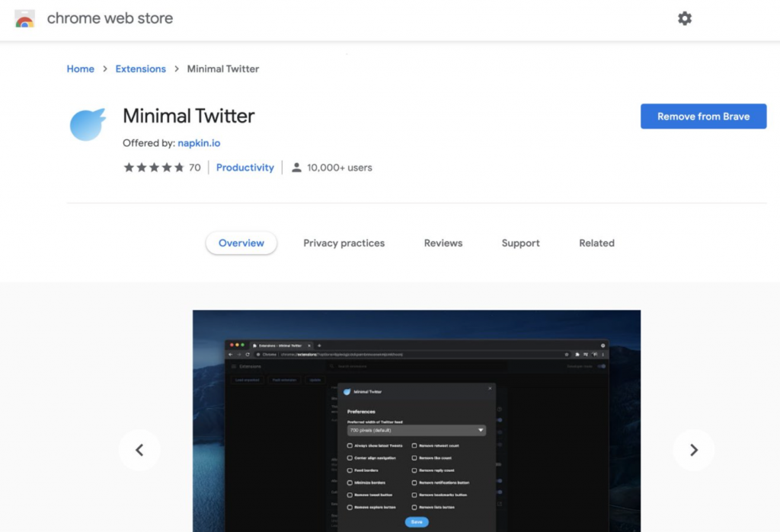Click the 10,000+ users text

coord(340,167)
